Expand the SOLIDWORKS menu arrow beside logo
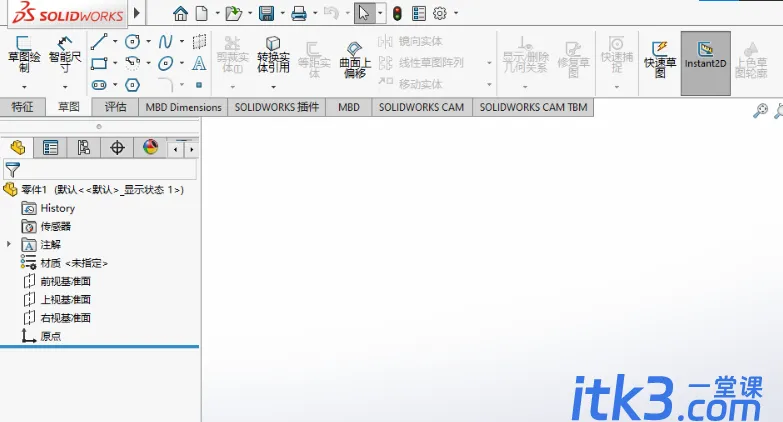 tap(137, 13)
